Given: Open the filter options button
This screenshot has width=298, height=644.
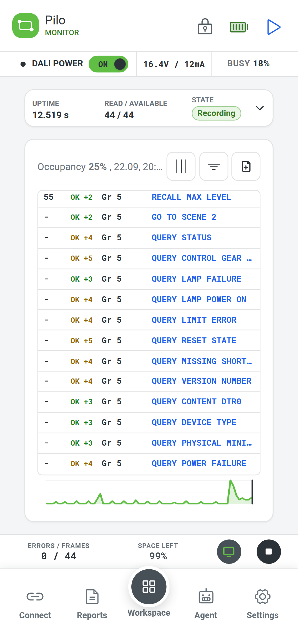Looking at the screenshot, I should [214, 166].
